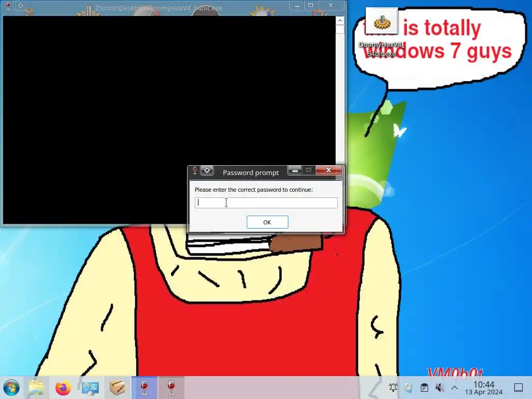The height and width of the screenshot is (399, 532).
Task: Click the diamond button in the Password prompt title bar
Action: click(207, 170)
